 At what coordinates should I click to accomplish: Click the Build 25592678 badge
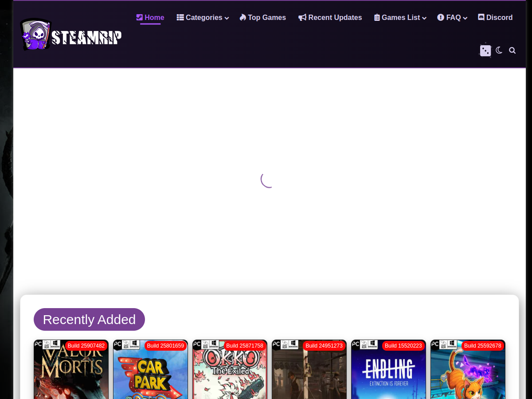483,346
